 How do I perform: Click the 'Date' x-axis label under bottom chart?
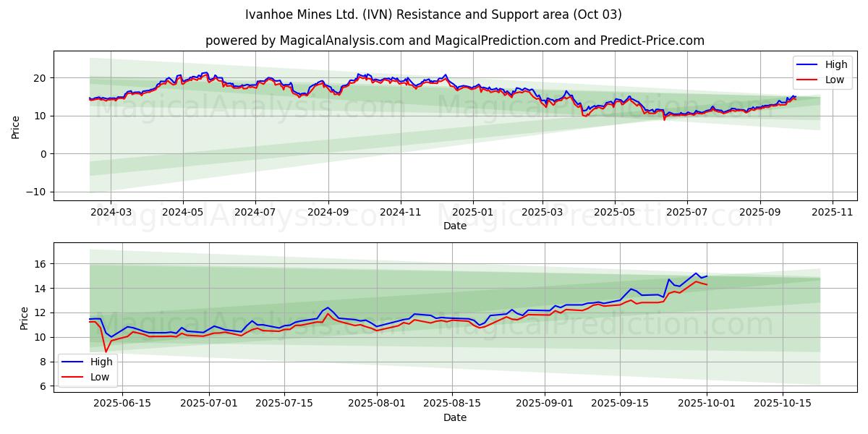pos(454,417)
